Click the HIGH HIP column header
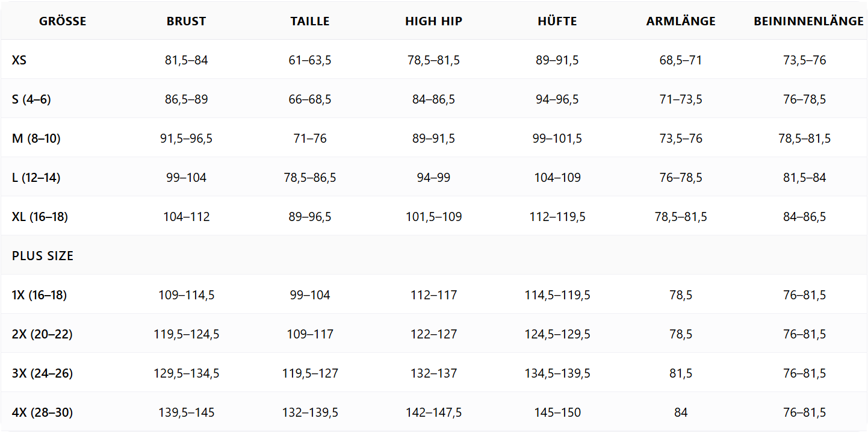The width and height of the screenshot is (868, 433). (433, 21)
